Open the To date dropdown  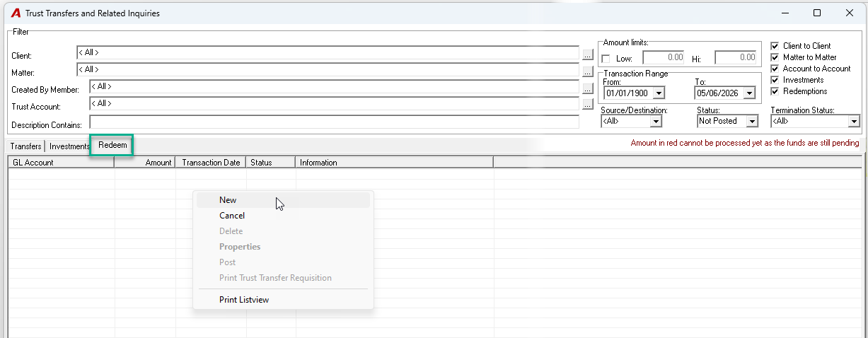click(x=750, y=93)
